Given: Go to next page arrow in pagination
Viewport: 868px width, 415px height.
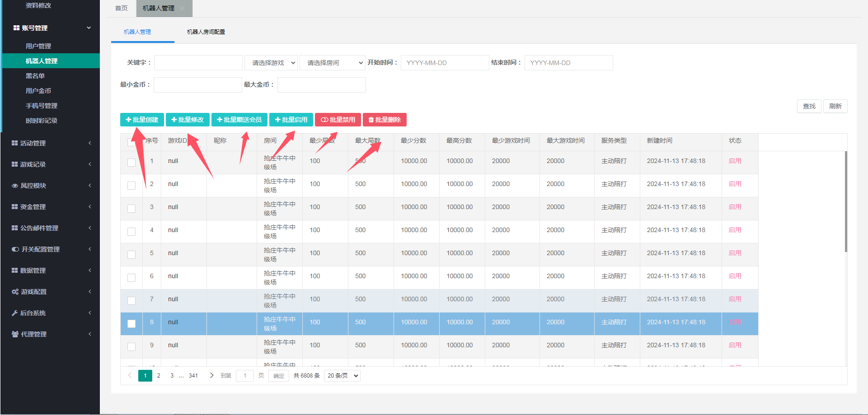Looking at the screenshot, I should [211, 376].
